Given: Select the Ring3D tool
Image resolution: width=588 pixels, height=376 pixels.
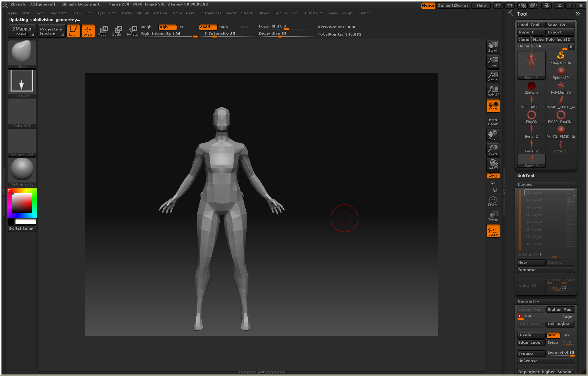Looking at the screenshot, I should pos(531,117).
